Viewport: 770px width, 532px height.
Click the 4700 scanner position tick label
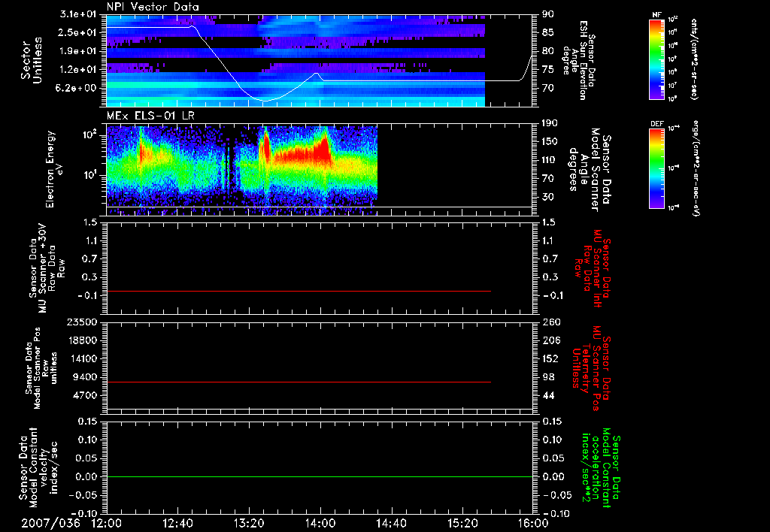tap(85, 395)
